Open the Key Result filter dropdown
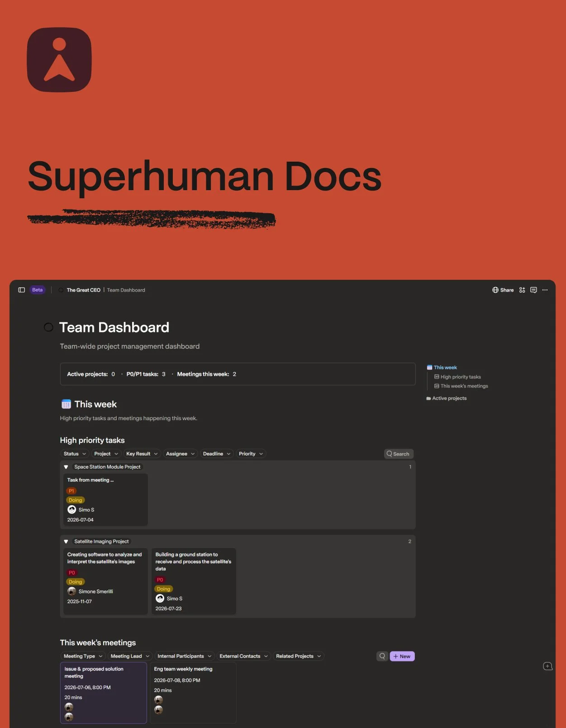The width and height of the screenshot is (566, 728). (x=142, y=454)
